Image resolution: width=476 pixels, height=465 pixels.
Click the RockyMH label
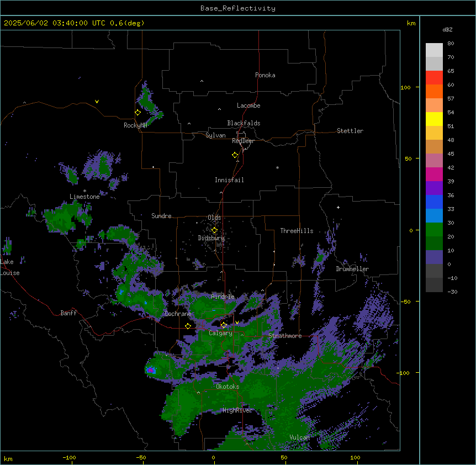tap(135, 125)
